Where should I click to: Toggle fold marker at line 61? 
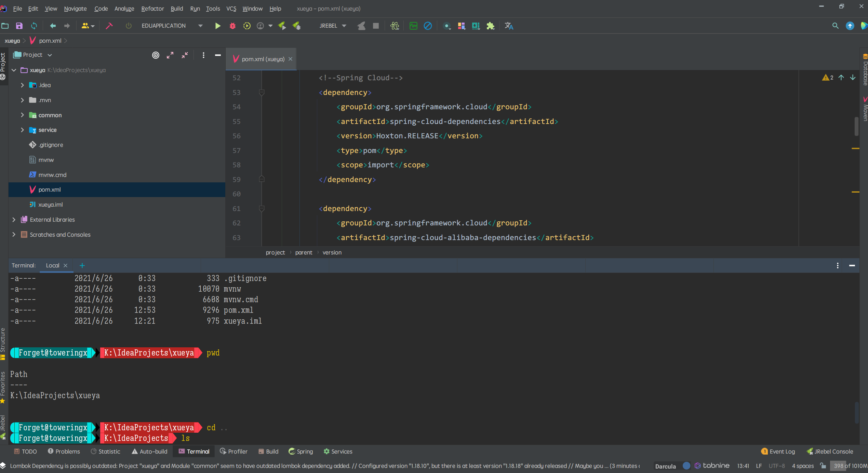(262, 208)
